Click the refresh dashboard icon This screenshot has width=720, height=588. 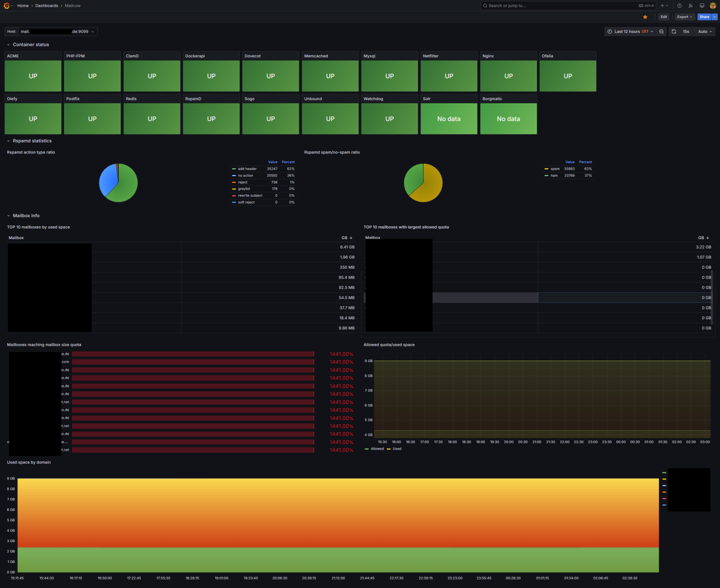[674, 32]
